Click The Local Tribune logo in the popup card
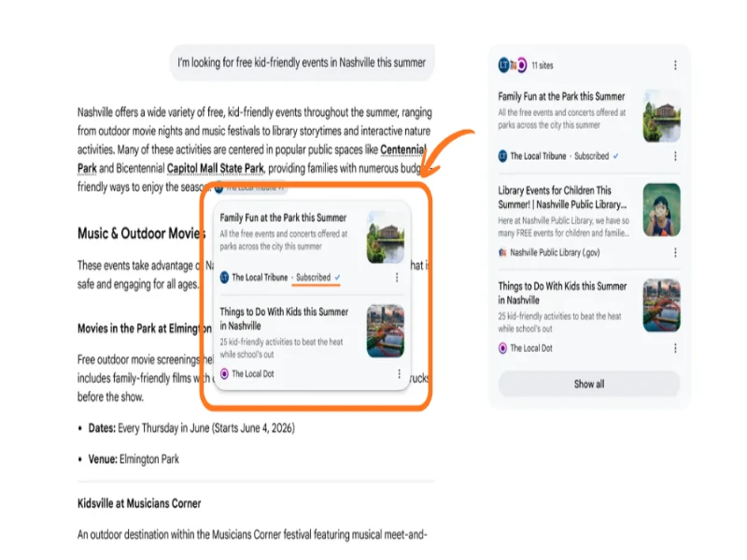Screen dimensions: 747x560 click(224, 277)
